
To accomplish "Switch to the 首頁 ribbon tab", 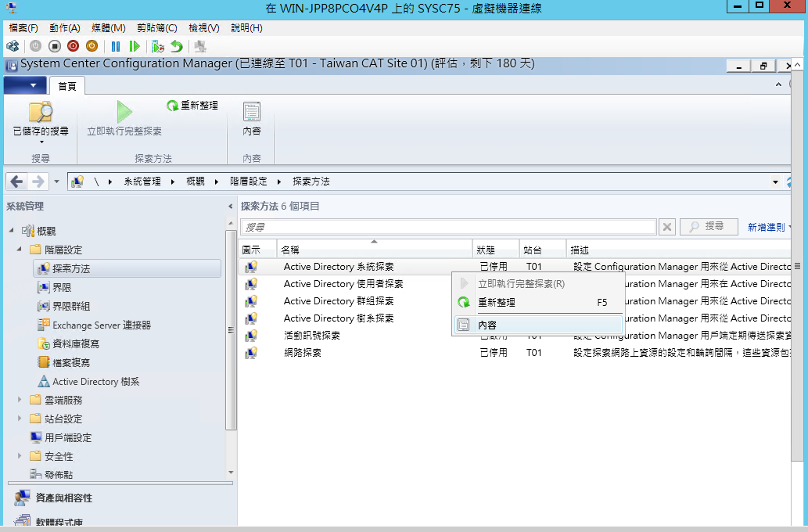I will click(67, 86).
